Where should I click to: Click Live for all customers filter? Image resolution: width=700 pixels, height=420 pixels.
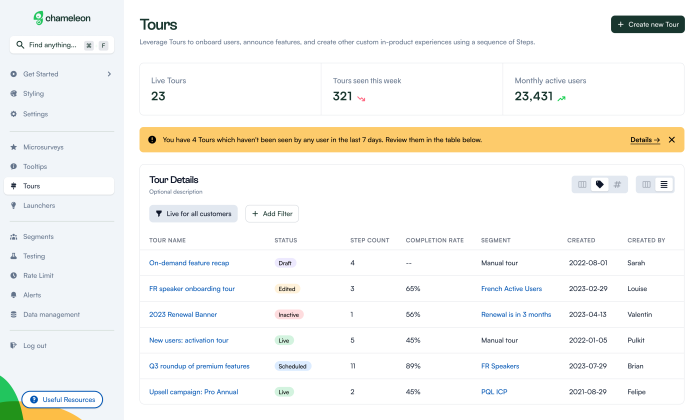pyautogui.click(x=193, y=214)
